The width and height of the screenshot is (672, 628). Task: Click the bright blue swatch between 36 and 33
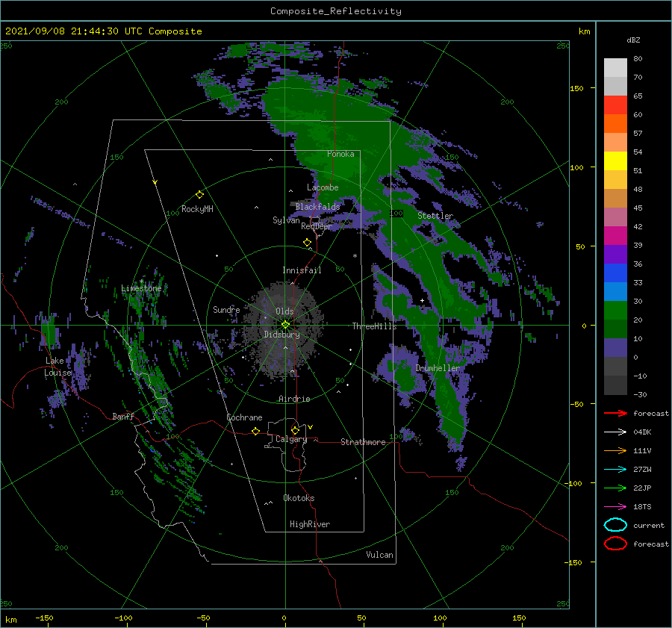(x=615, y=273)
